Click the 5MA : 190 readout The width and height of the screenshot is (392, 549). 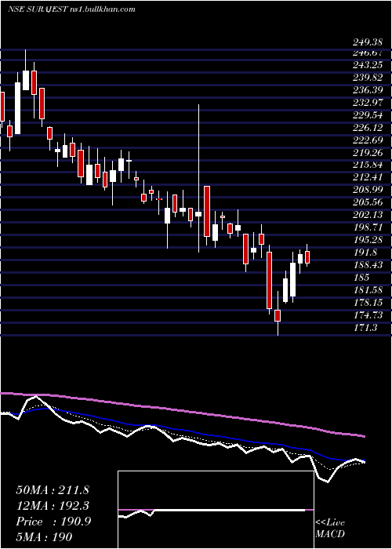coord(44,537)
